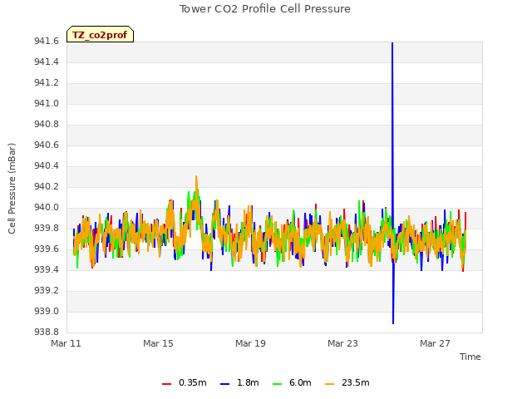Click the 939.6 y-axis tick label
Screen dimensions: 532x399
[47, 249]
